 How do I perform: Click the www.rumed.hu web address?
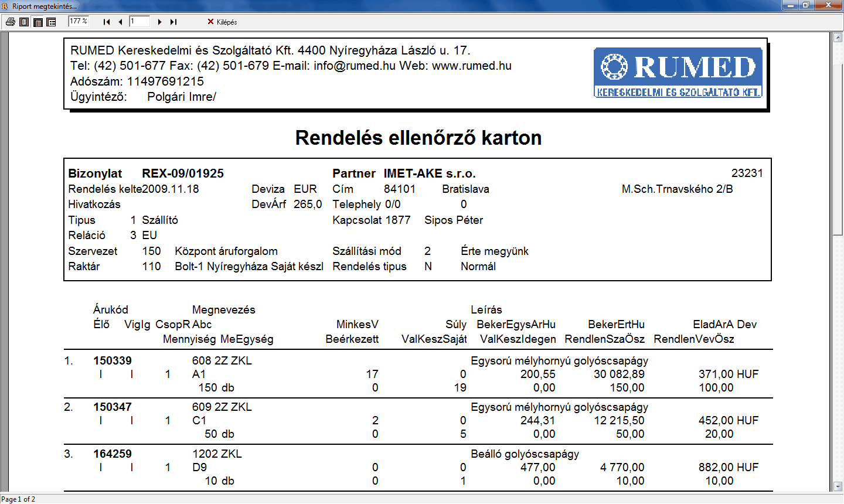(x=472, y=66)
